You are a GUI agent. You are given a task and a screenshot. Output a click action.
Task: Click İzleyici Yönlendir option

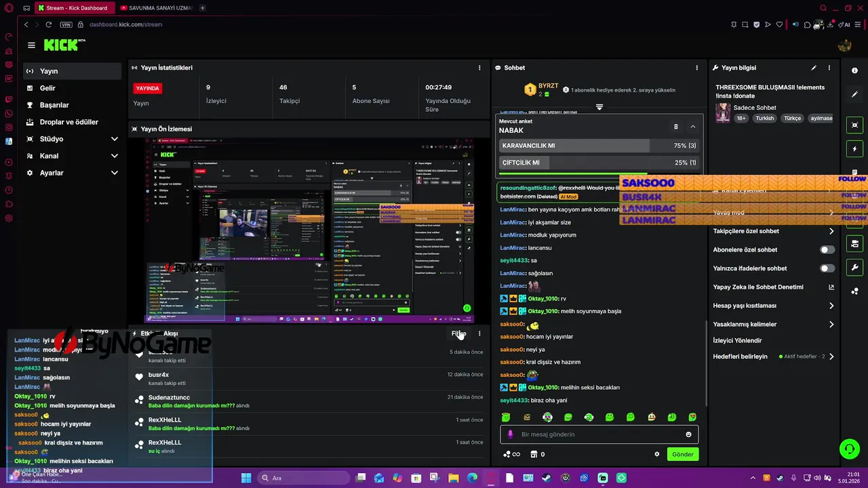(x=737, y=340)
